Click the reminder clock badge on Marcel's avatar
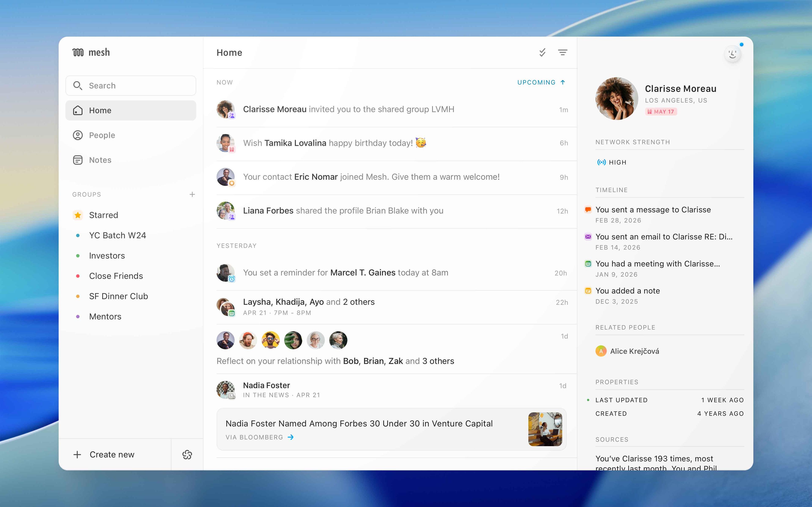This screenshot has height=507, width=812. coord(232,279)
